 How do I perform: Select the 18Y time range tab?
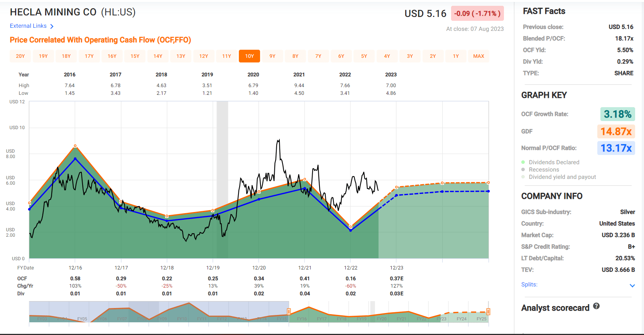pos(66,56)
